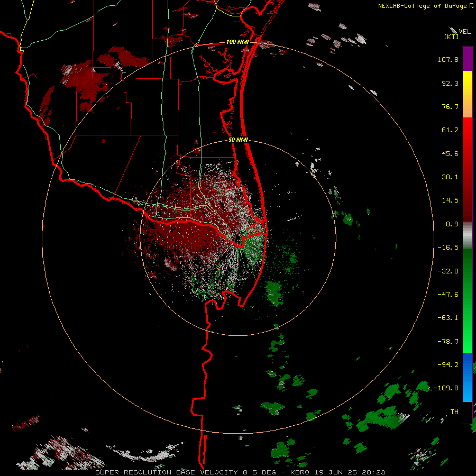Select the 107.8 legend value
Screen dimensions: 476x476
(448, 59)
